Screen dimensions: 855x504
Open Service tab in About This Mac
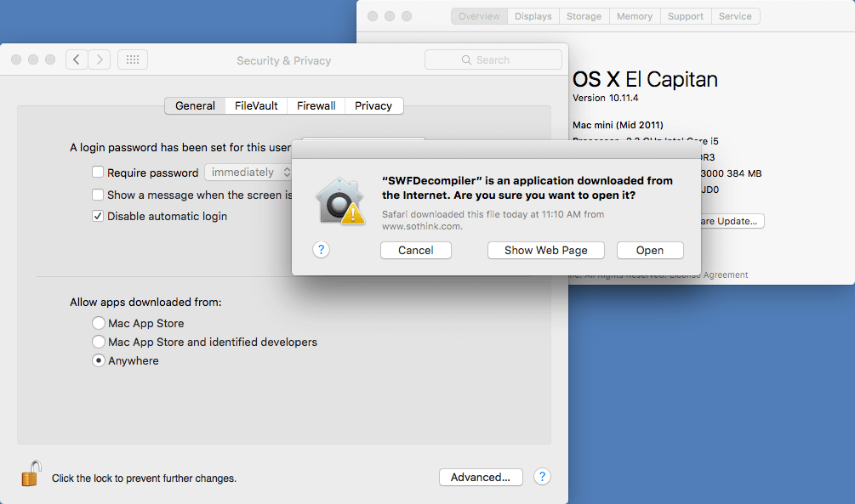735,16
